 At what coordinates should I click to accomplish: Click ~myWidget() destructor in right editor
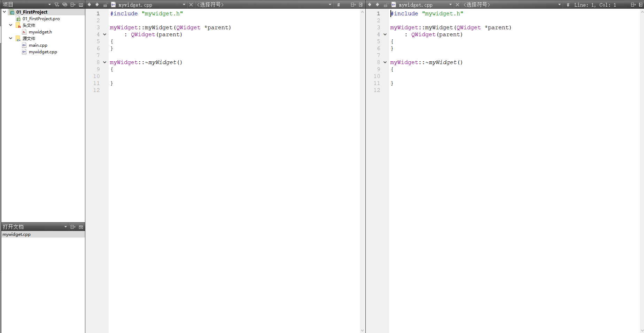coord(444,62)
